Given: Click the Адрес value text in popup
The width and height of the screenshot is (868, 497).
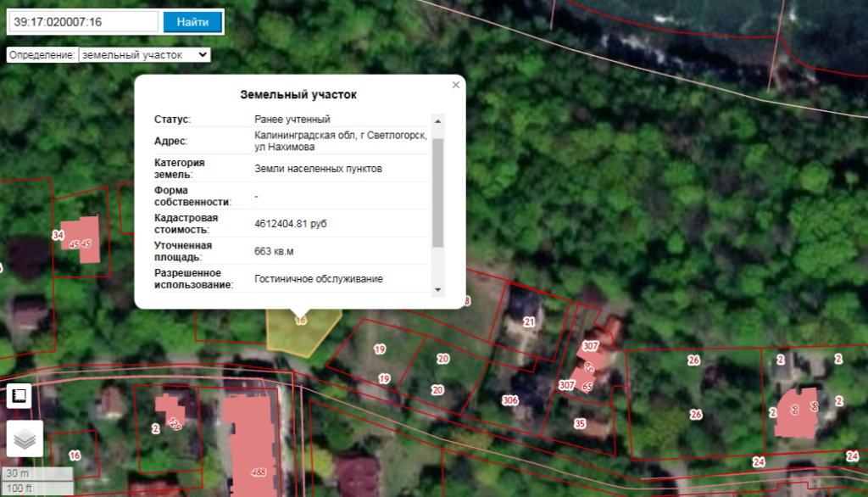Looking at the screenshot, I should coord(339,141).
